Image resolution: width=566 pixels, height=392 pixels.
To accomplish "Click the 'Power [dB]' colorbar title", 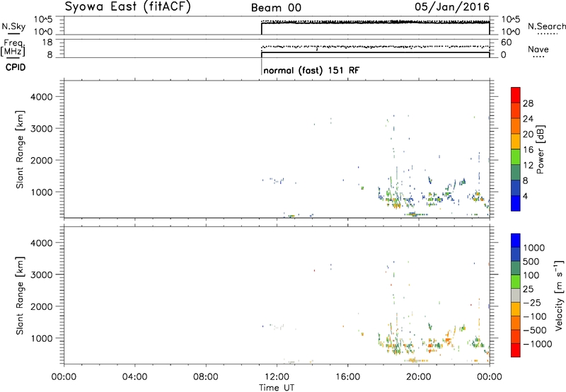I will [x=541, y=149].
